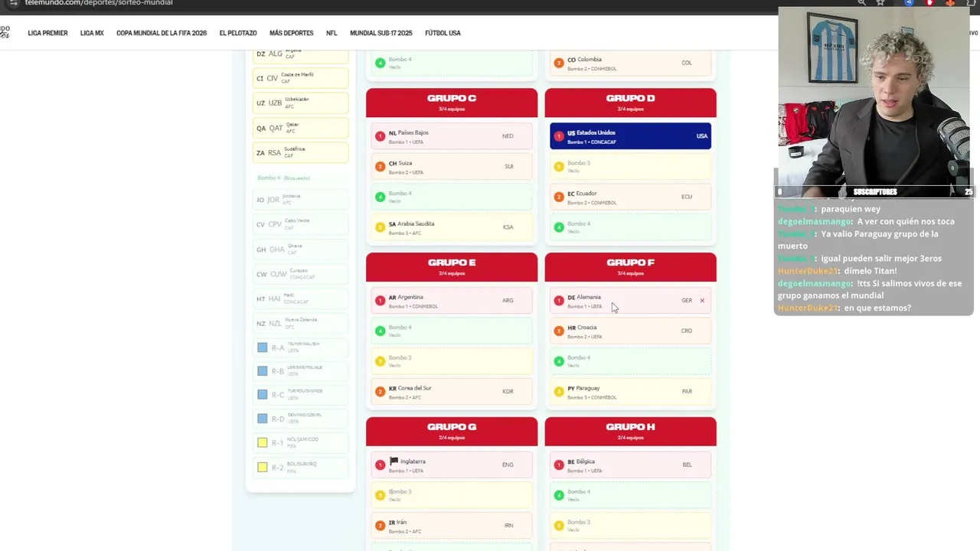
Task: Open the NFL menu item
Action: 332,33
